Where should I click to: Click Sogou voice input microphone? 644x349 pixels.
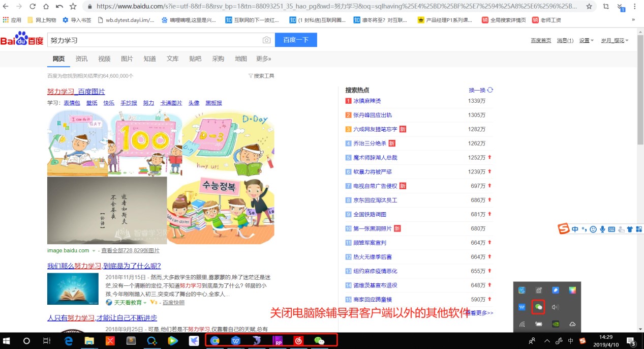602,229
